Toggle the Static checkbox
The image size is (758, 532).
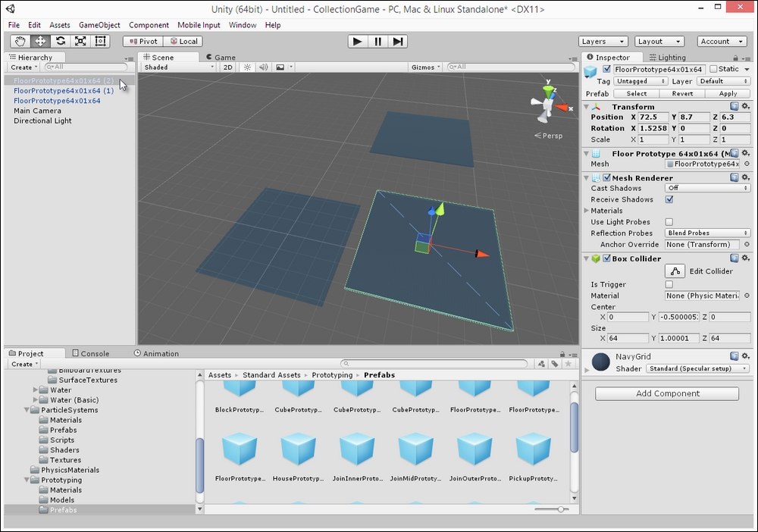pos(713,69)
